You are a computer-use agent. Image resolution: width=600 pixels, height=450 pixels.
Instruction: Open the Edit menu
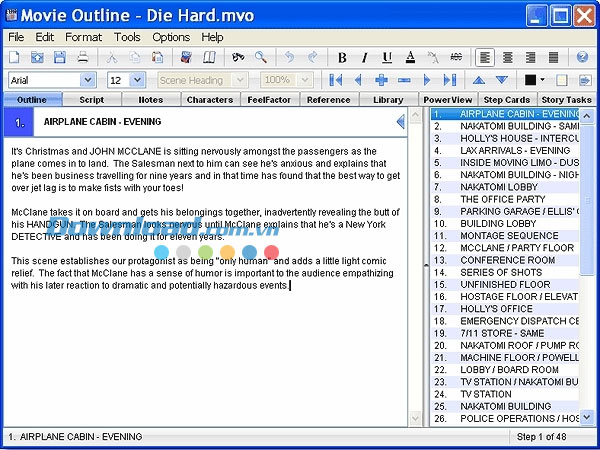pos(45,37)
